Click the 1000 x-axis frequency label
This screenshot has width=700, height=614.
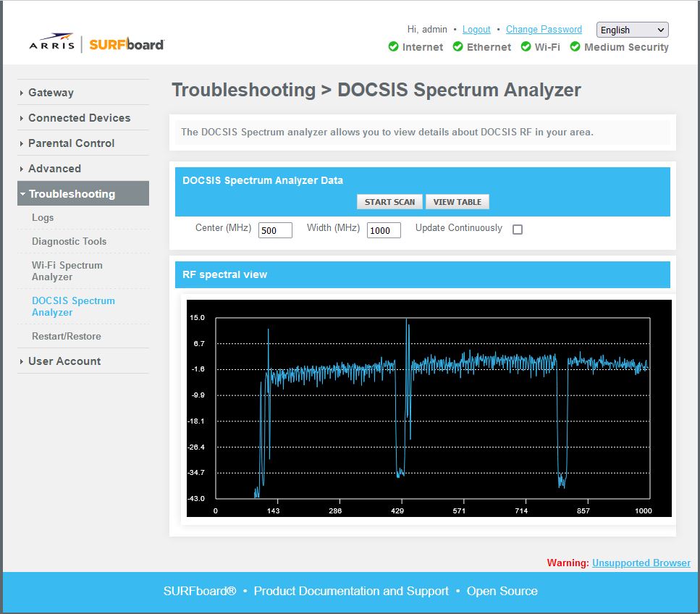(x=644, y=511)
